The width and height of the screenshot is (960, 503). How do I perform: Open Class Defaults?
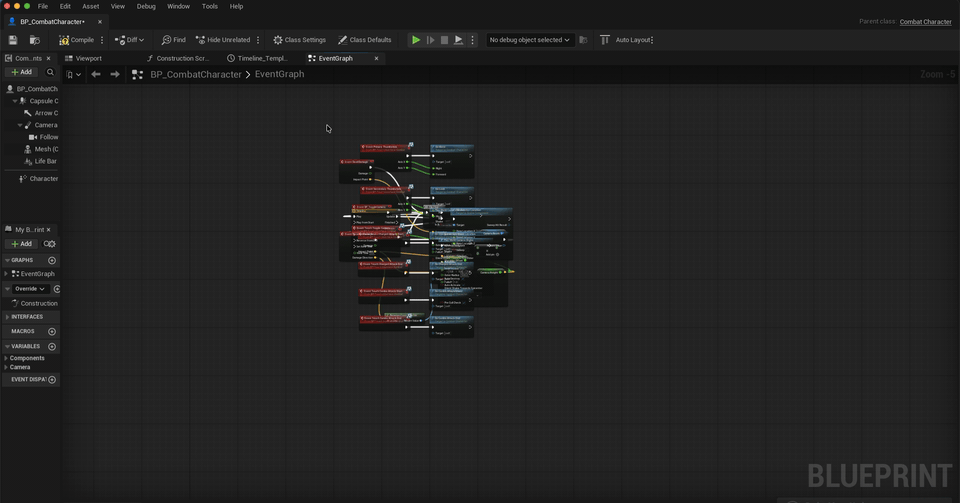(x=365, y=40)
